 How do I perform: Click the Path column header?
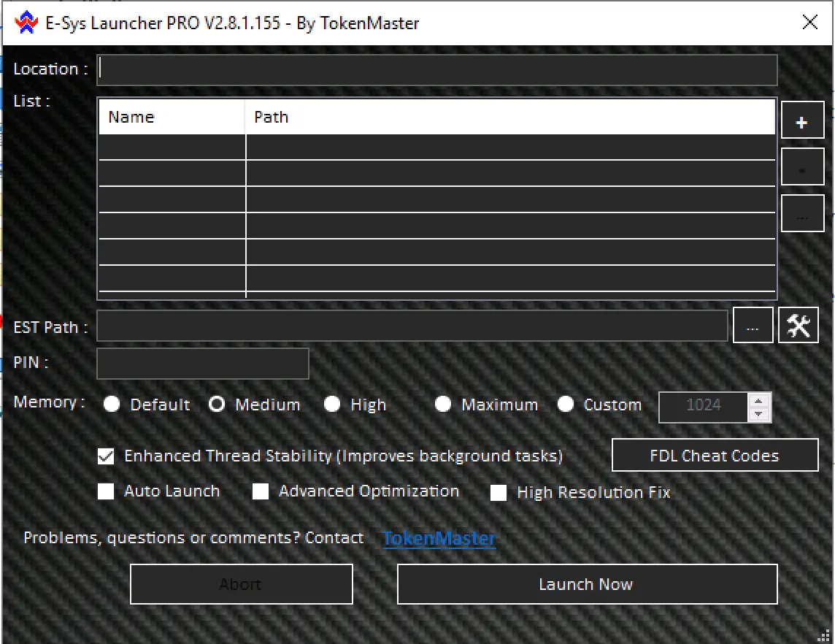pos(510,117)
